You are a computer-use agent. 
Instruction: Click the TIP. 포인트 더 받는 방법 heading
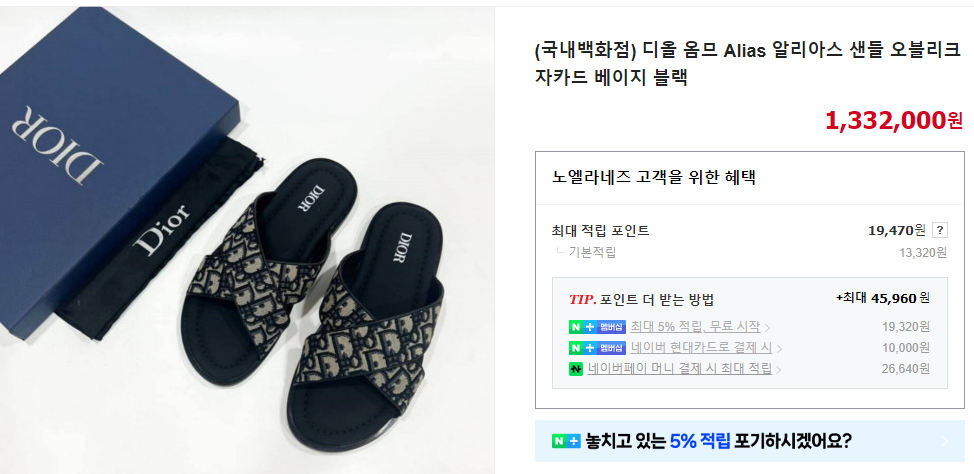(641, 299)
